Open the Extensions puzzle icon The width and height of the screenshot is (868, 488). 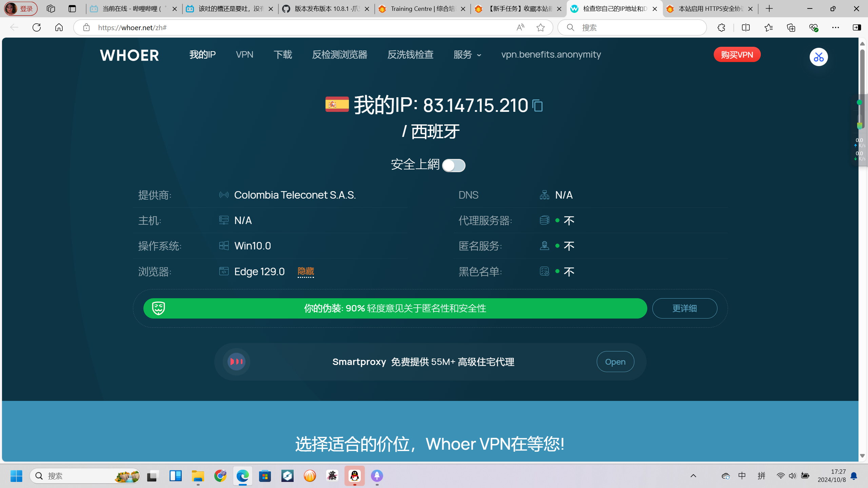[721, 27]
